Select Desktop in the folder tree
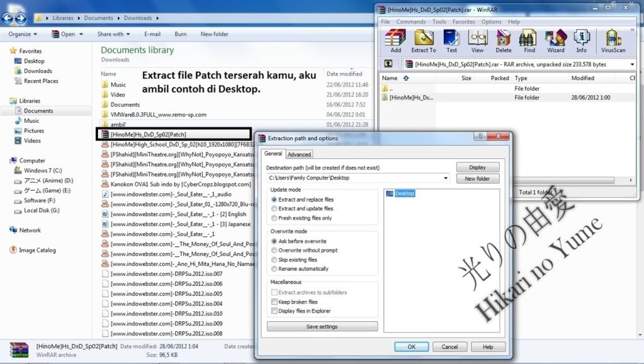 pos(404,193)
